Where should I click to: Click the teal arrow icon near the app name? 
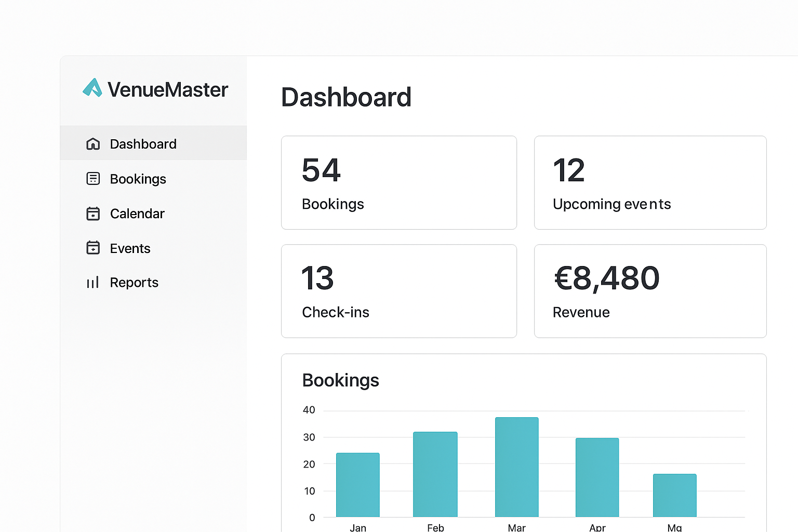click(x=93, y=88)
